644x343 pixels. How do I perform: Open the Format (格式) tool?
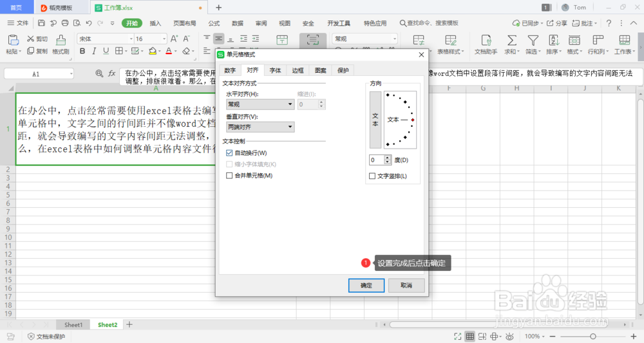(574, 44)
